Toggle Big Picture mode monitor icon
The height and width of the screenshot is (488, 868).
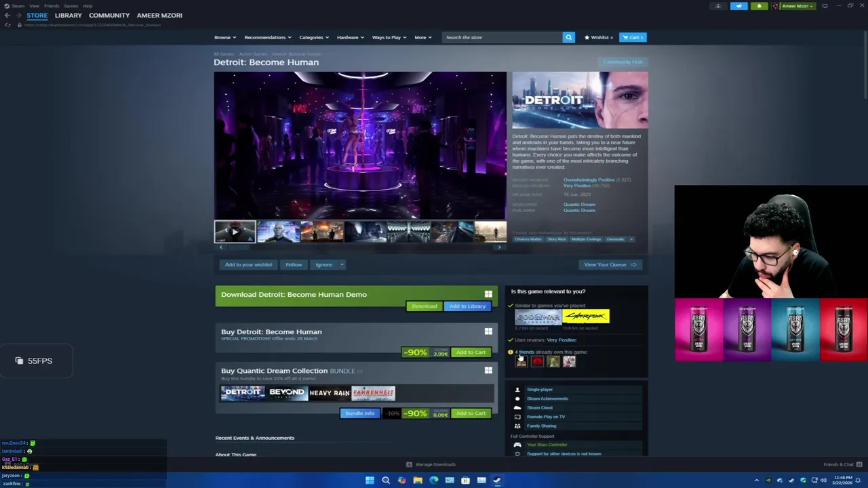coord(825,6)
